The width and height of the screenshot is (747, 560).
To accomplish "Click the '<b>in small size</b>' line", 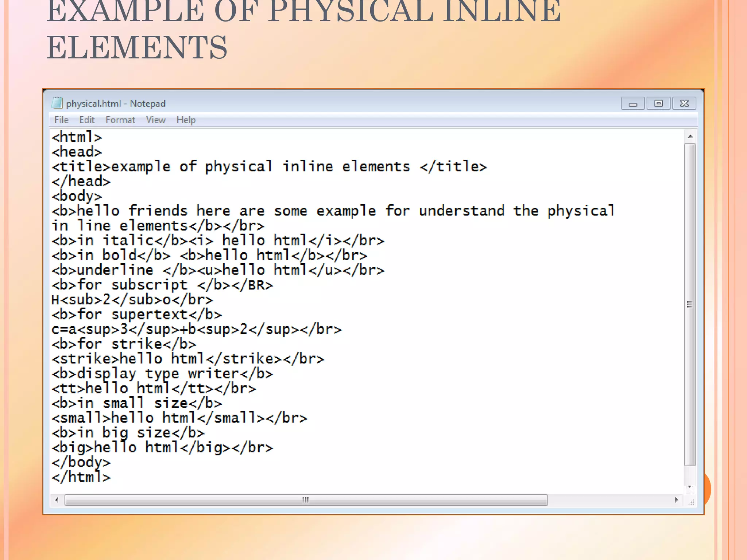I will pos(137,403).
